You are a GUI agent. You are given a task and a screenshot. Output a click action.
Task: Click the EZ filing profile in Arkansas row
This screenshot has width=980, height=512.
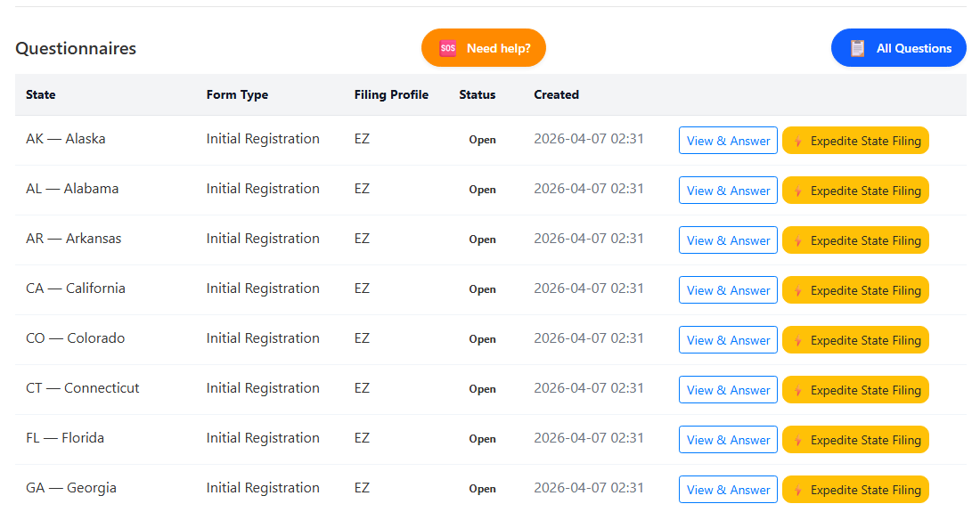click(x=362, y=239)
